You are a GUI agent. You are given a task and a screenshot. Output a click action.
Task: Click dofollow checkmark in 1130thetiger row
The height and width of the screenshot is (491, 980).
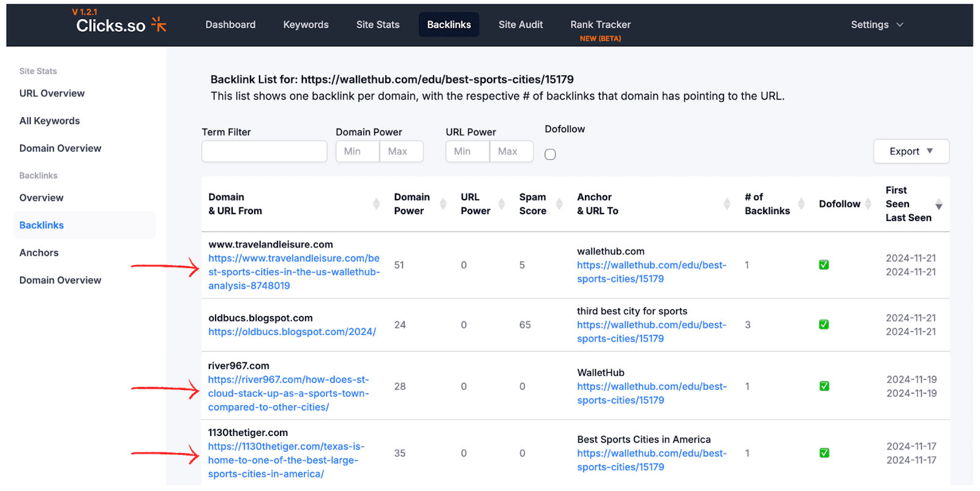tap(824, 453)
